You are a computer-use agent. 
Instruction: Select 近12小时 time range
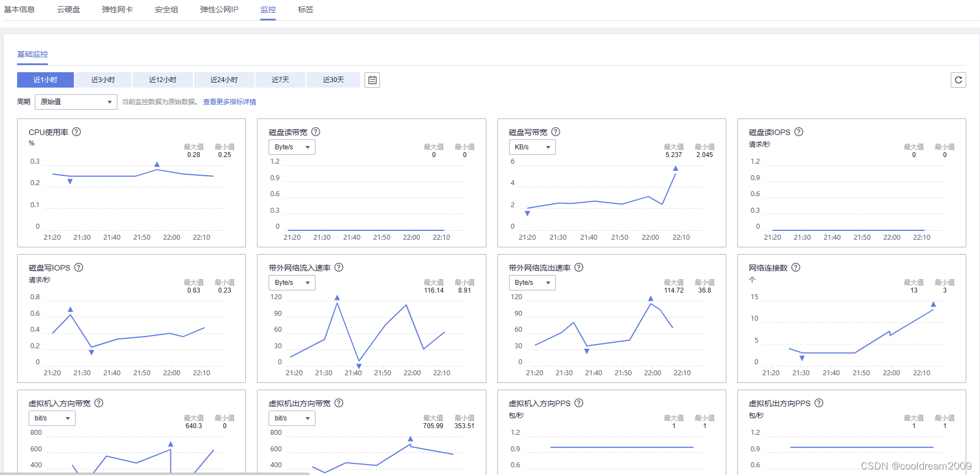click(163, 80)
